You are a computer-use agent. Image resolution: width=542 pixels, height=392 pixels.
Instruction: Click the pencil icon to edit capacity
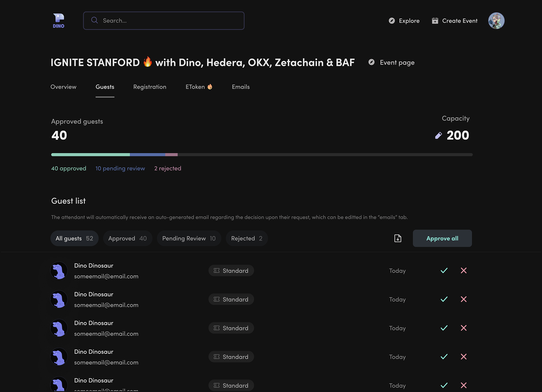coord(439,135)
